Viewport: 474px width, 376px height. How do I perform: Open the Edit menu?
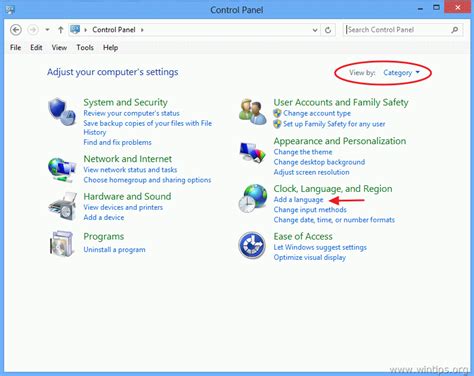pyautogui.click(x=36, y=48)
